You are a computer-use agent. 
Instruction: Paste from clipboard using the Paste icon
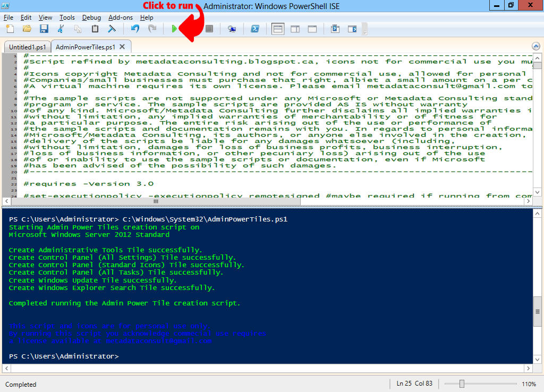(95, 29)
